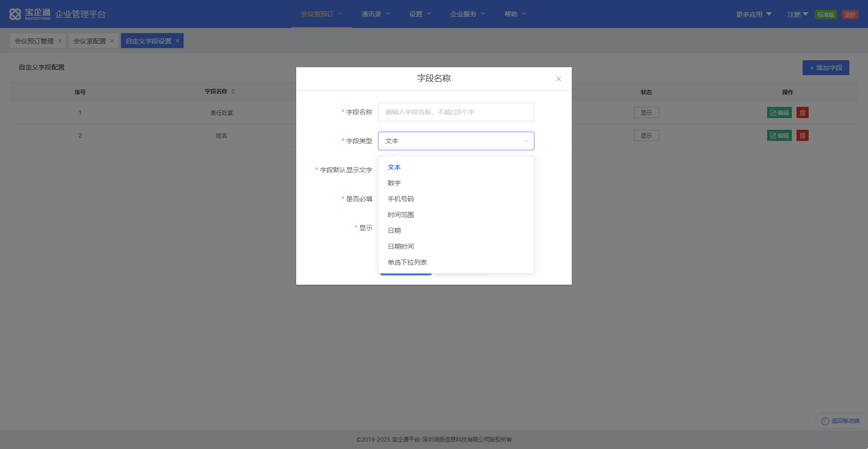868x449 pixels.
Task: Close the 字段名称 dialog with X
Action: coord(558,79)
